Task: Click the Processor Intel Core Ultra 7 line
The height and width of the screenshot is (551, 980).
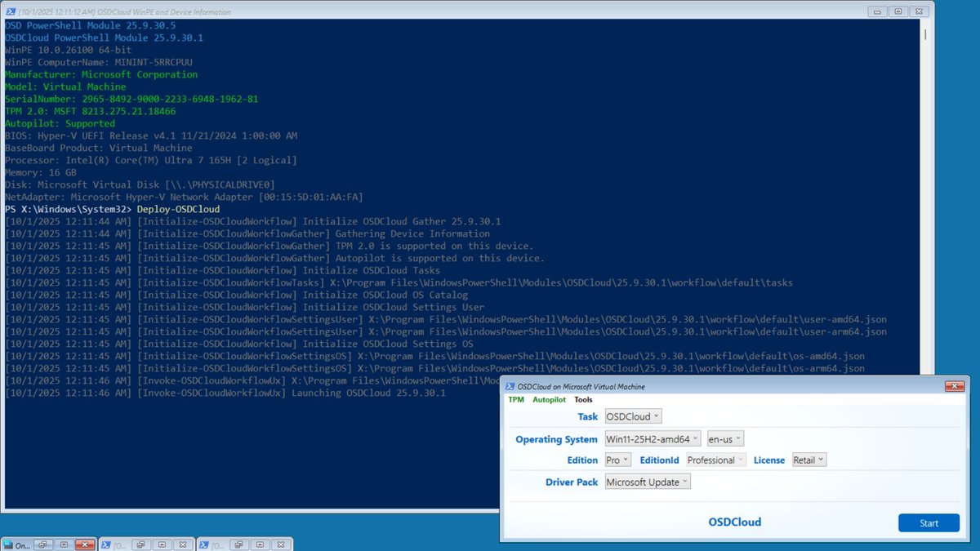Action: [x=151, y=161]
